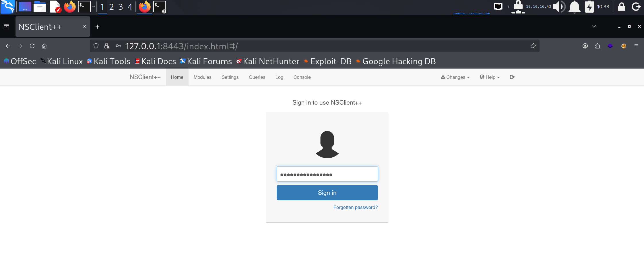Screen dimensions: 644x260
Task: Expand the Changes dropdown
Action: coord(455,77)
